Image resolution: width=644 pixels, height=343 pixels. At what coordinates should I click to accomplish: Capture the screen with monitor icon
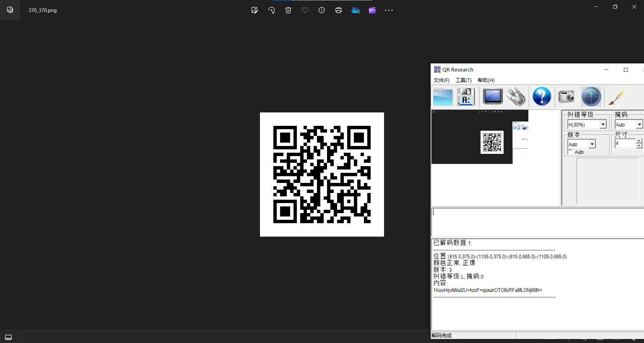coord(492,97)
